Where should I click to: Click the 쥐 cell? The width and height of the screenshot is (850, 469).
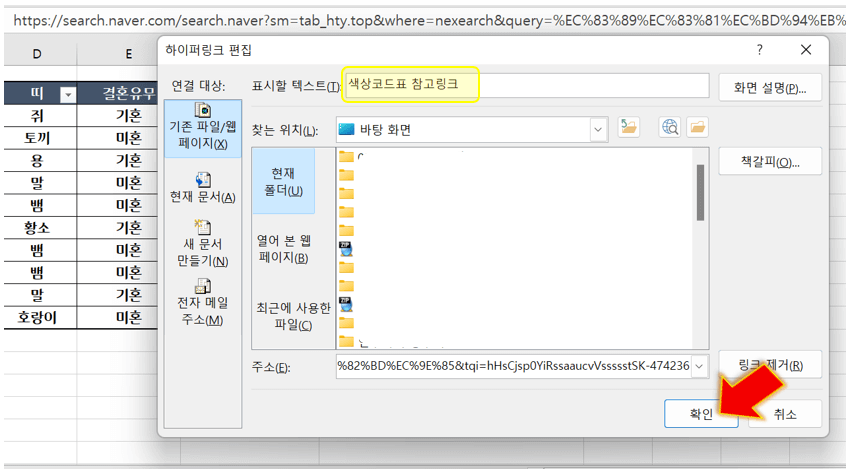pos(37,115)
